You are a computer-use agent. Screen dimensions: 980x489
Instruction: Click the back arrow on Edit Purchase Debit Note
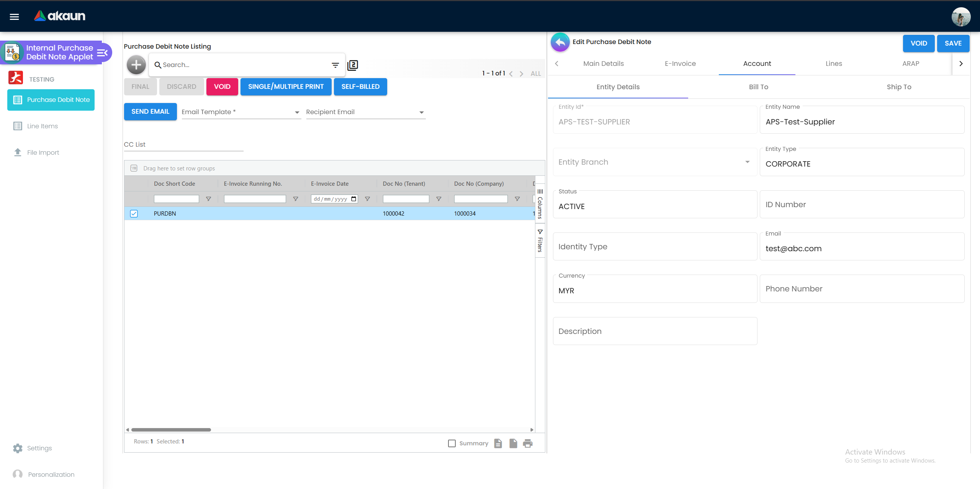(560, 42)
